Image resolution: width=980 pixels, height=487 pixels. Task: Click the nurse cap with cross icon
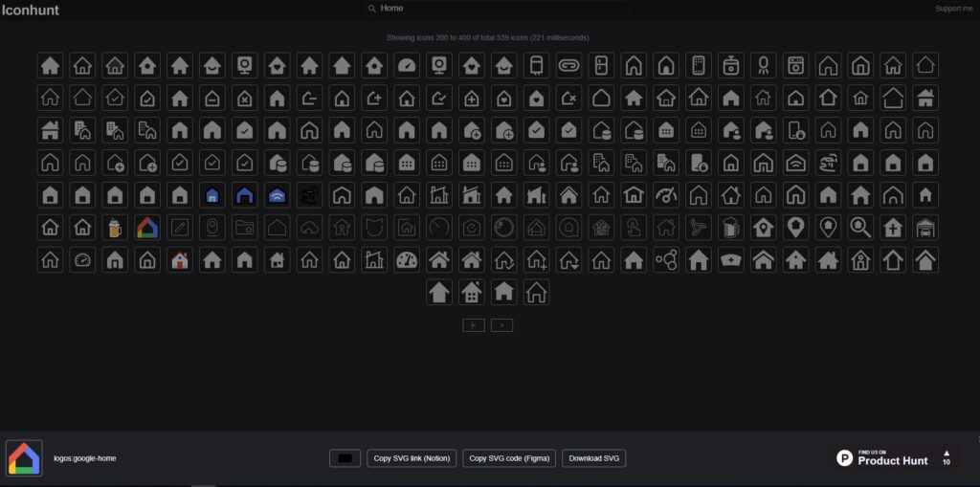click(730, 259)
